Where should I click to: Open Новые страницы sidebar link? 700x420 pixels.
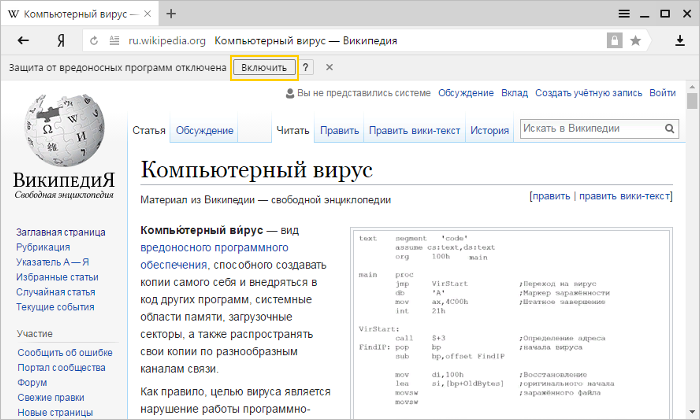tap(55, 412)
